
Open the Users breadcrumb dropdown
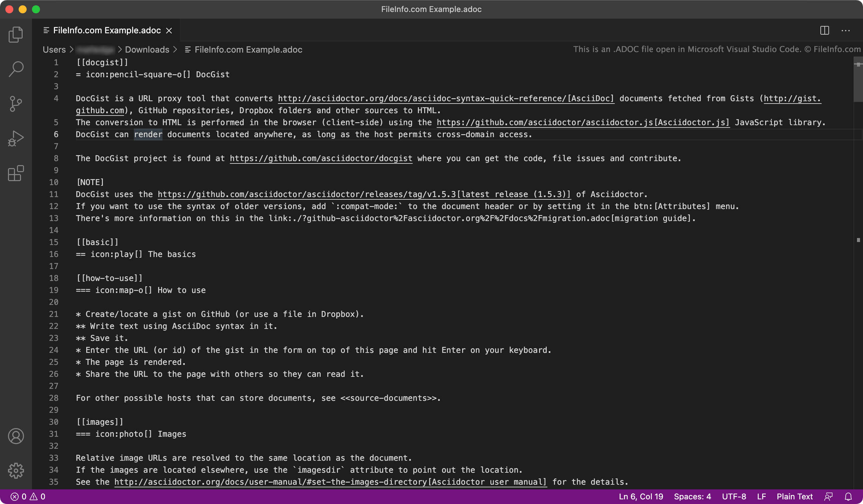[x=54, y=49]
